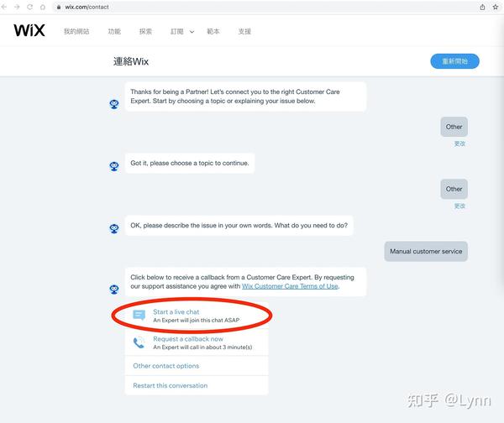Click the browser forward arrow
This screenshot has width=504, height=423.
(17, 7)
